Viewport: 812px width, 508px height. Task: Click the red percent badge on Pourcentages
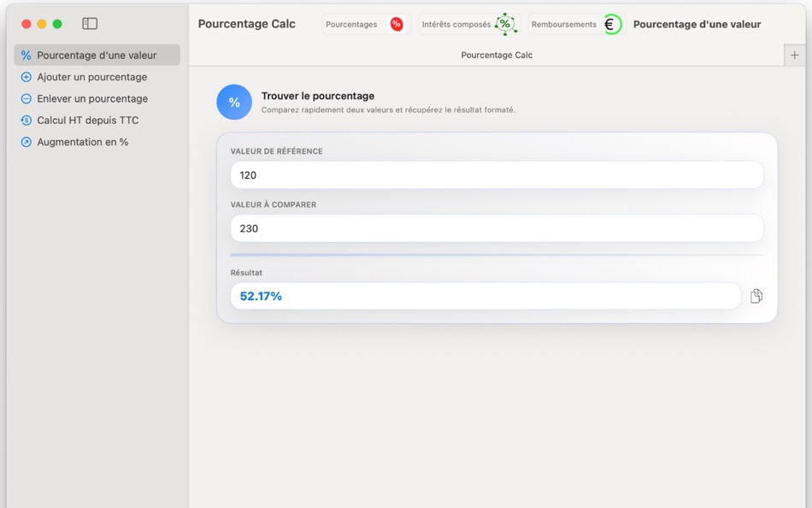click(397, 24)
